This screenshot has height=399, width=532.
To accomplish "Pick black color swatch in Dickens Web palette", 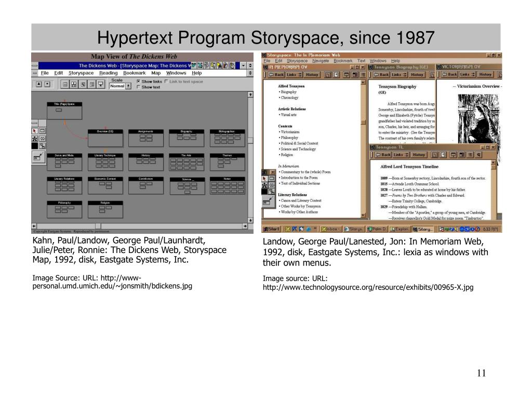I will [x=35, y=146].
